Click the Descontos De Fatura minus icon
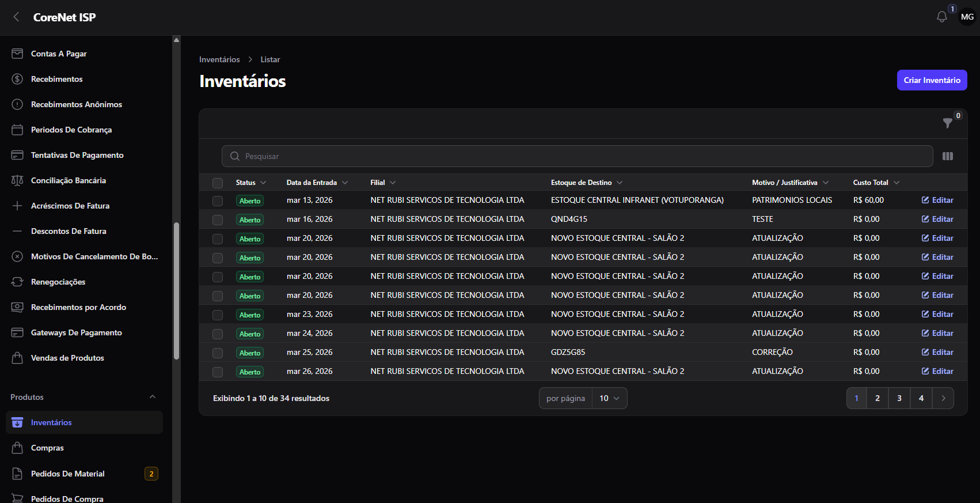The height and width of the screenshot is (503, 980). coord(17,231)
